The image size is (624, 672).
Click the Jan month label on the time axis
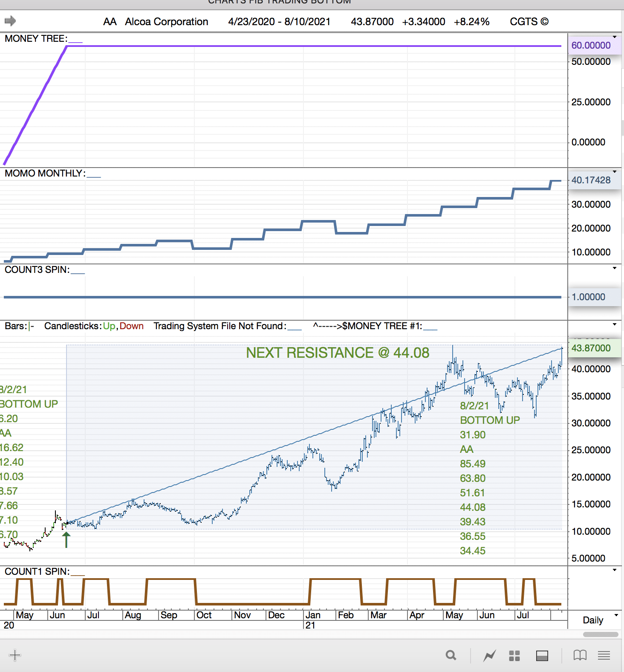[x=313, y=615]
